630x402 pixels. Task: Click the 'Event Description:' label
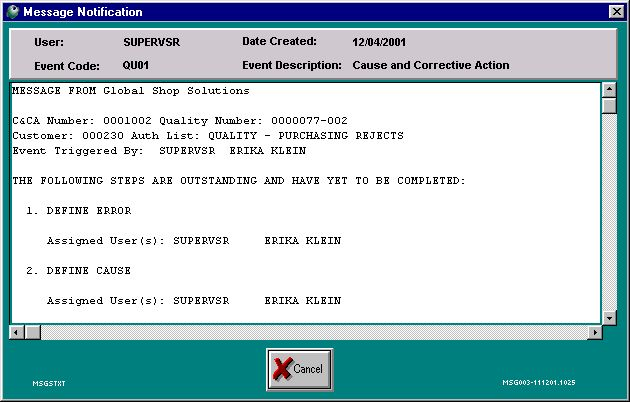tap(292, 65)
